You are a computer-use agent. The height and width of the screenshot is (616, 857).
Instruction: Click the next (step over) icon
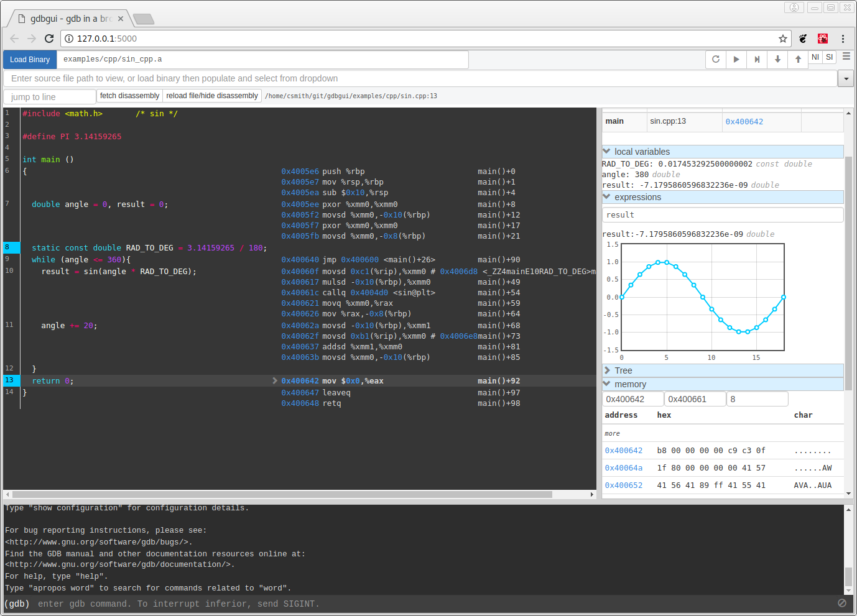pyautogui.click(x=756, y=58)
